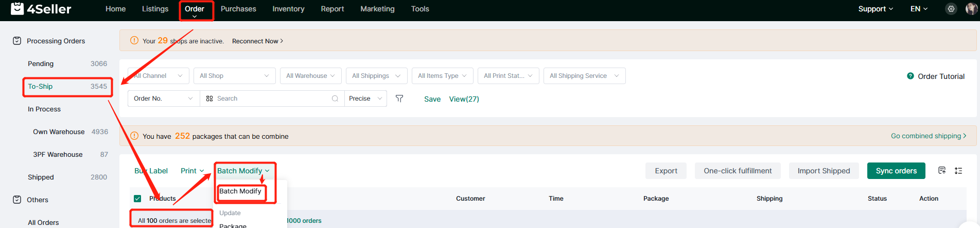Screen dimensions: 980x228
Task: Expand the All Shop dropdown
Action: pyautogui.click(x=234, y=76)
